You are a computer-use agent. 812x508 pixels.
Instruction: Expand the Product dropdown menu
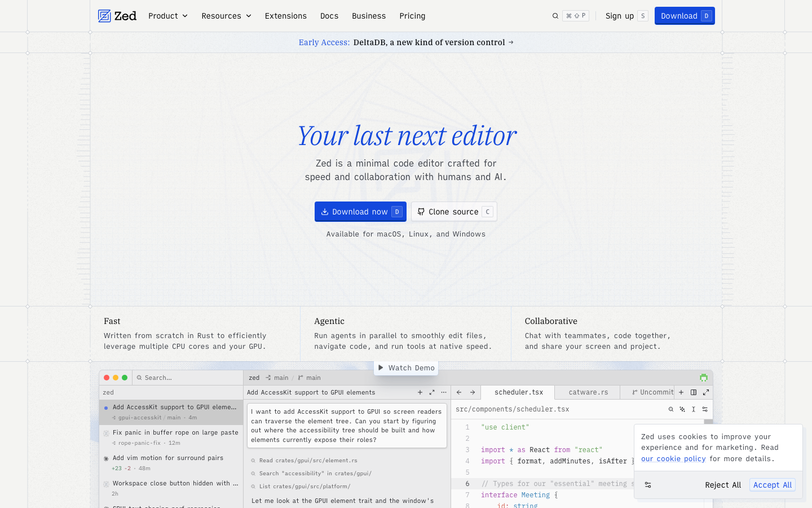[168, 16]
